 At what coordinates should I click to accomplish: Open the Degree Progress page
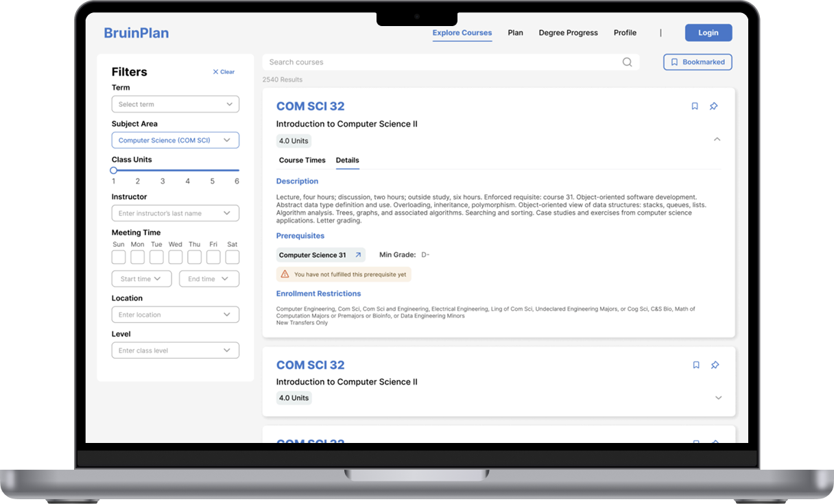(568, 33)
